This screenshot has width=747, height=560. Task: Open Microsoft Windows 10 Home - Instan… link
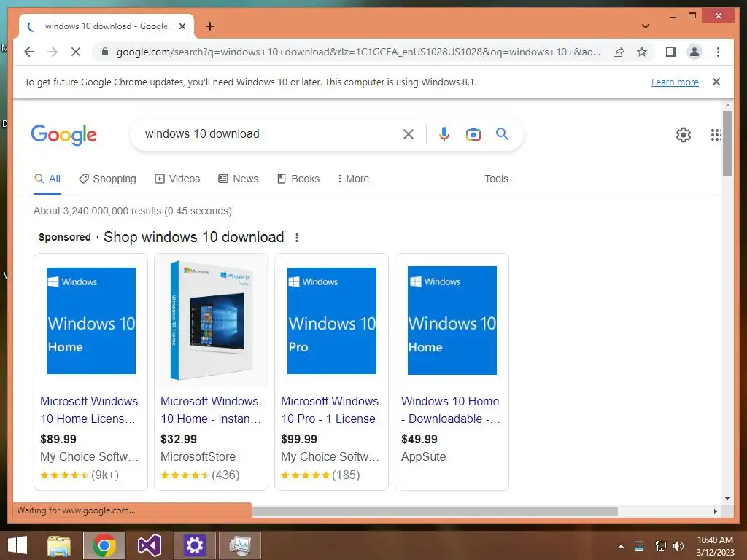[211, 410]
